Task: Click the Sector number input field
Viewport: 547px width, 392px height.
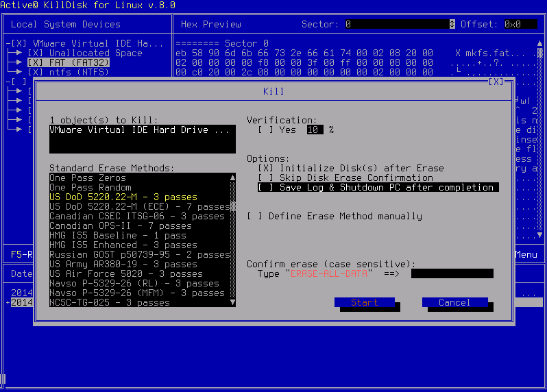Action: [x=398, y=24]
